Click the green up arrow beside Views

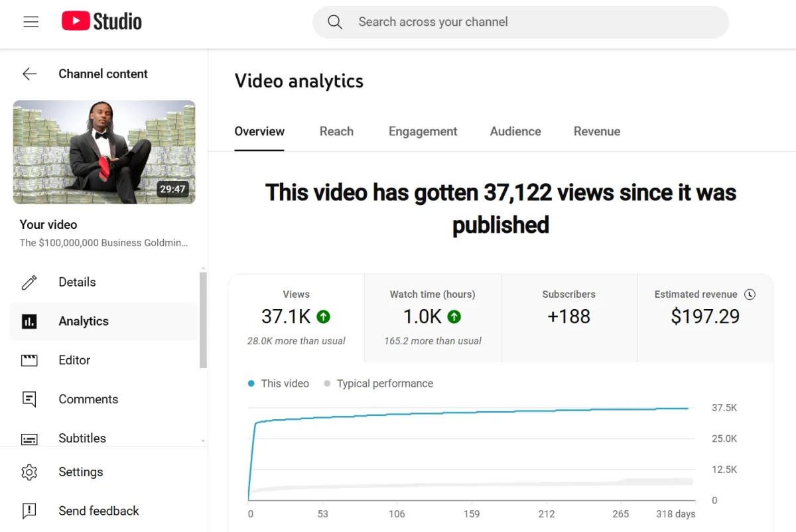(323, 317)
